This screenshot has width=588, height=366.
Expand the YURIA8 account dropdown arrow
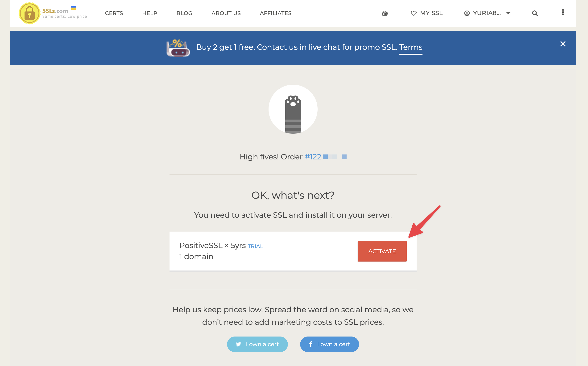(508, 13)
